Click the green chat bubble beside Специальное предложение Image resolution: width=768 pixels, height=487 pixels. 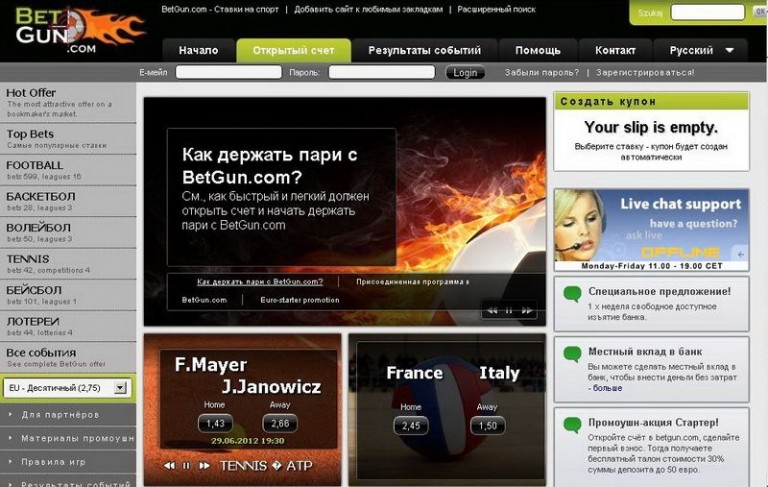tap(572, 293)
